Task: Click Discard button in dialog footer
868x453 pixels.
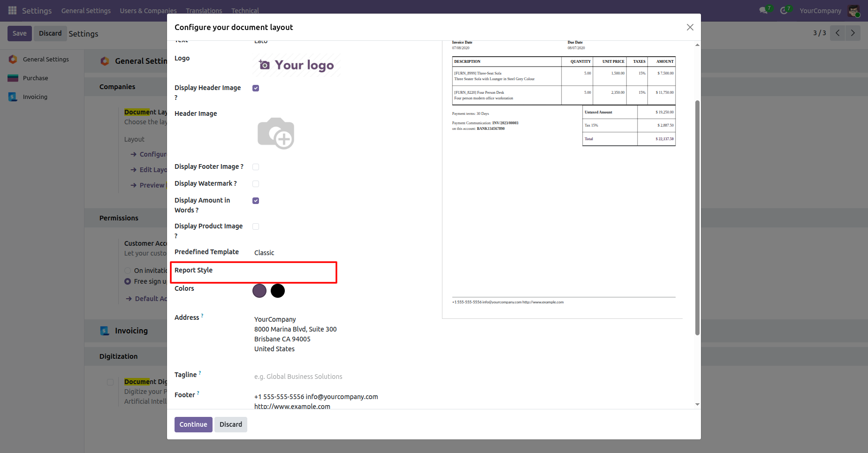Action: click(231, 424)
